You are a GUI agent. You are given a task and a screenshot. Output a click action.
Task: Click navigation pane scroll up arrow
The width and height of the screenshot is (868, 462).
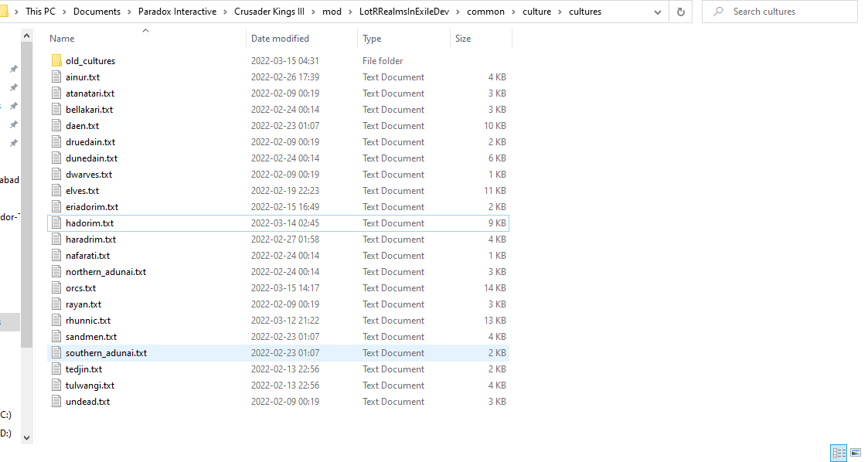[26, 36]
